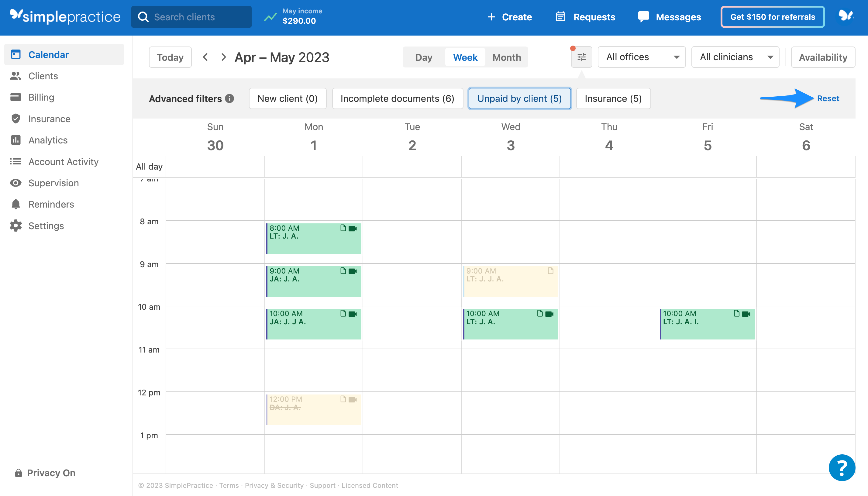Click the Reset filters link
868x496 pixels.
[x=828, y=98]
